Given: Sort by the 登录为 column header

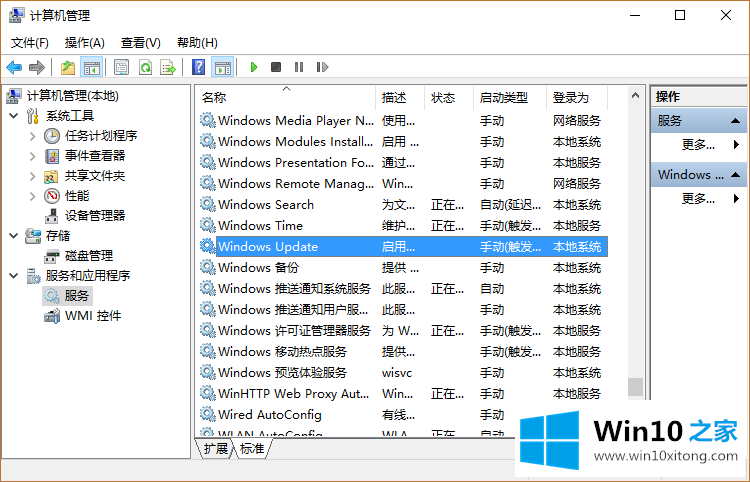Looking at the screenshot, I should [x=577, y=98].
